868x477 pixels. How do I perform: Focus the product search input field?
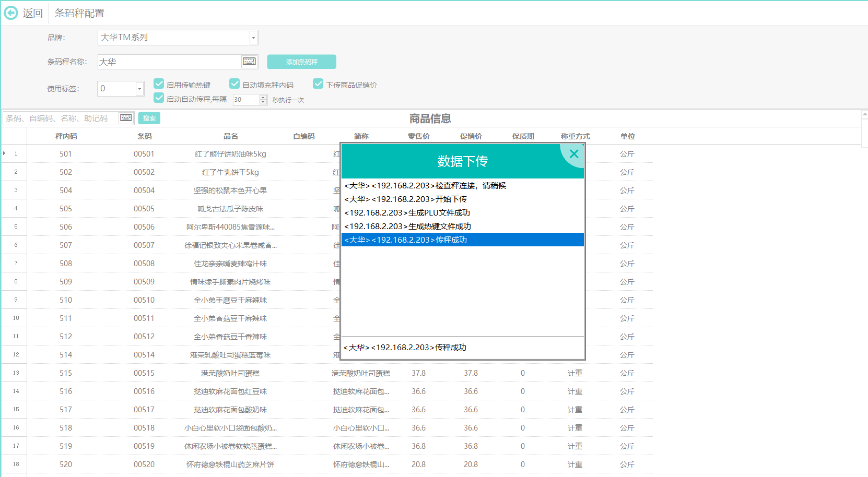pyautogui.click(x=61, y=118)
